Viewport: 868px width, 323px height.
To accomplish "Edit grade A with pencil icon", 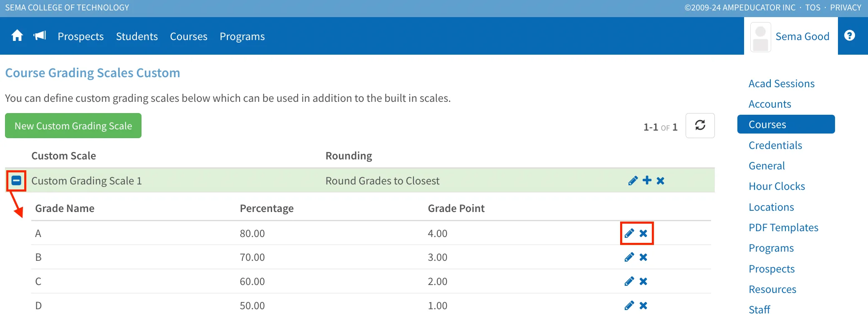I will (x=629, y=233).
